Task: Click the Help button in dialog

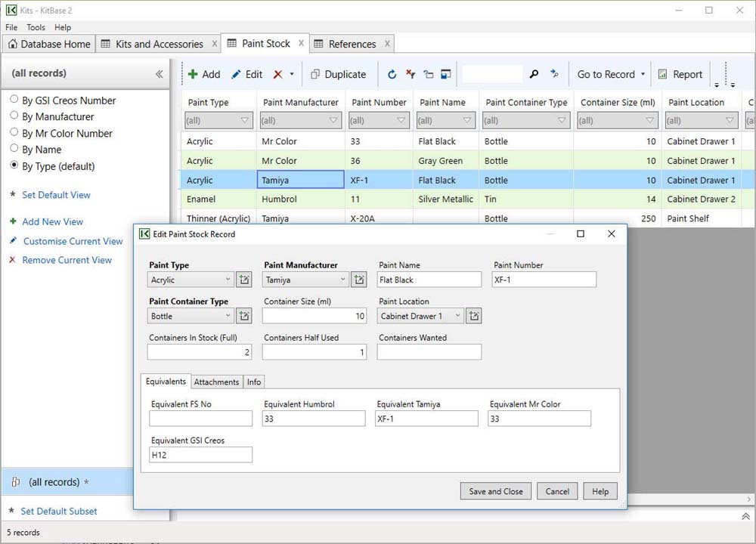Action: tap(600, 491)
